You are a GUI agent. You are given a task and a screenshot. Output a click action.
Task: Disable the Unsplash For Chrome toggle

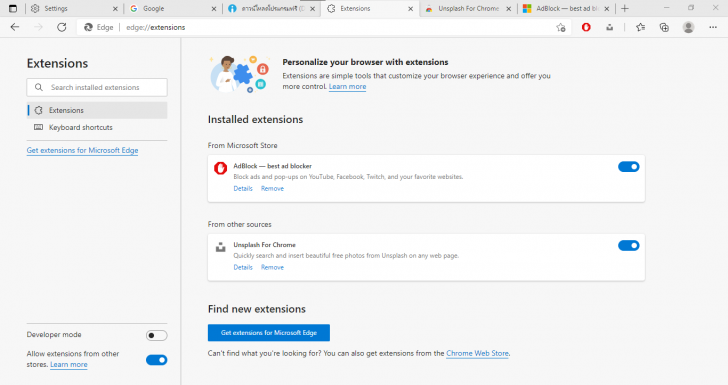tap(629, 246)
